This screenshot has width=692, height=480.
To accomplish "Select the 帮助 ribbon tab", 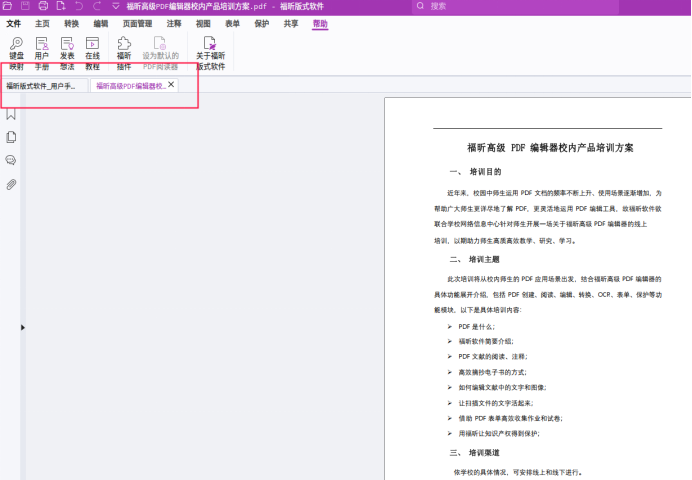I will tap(320, 23).
